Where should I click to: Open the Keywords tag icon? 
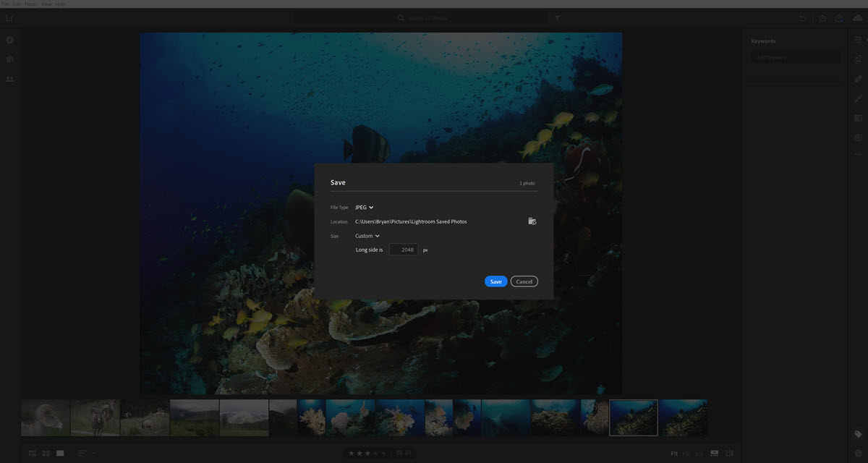pyautogui.click(x=858, y=434)
